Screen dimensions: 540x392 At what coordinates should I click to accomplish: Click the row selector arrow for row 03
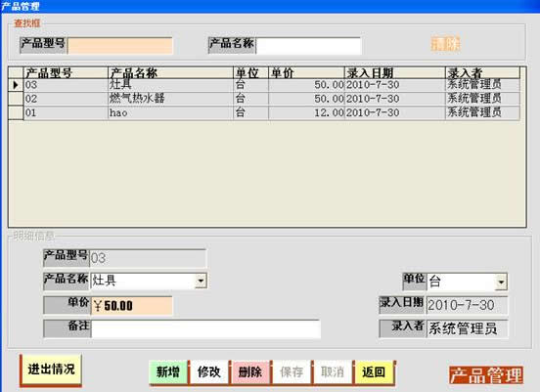click(x=16, y=85)
